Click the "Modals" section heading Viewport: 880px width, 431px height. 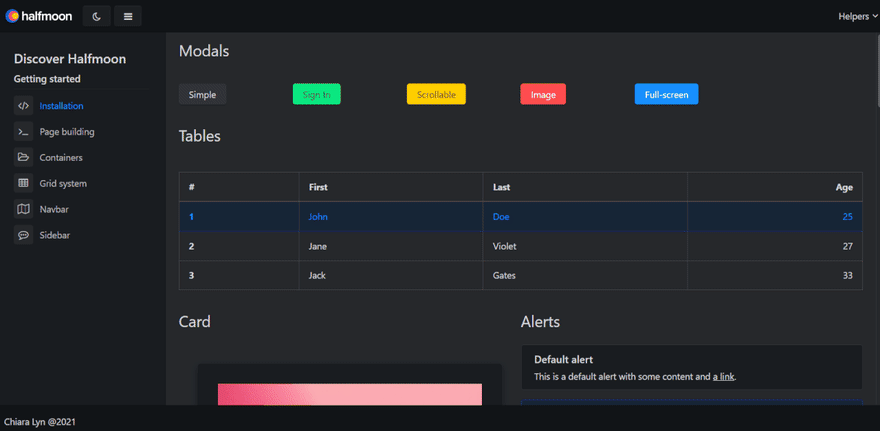point(204,51)
